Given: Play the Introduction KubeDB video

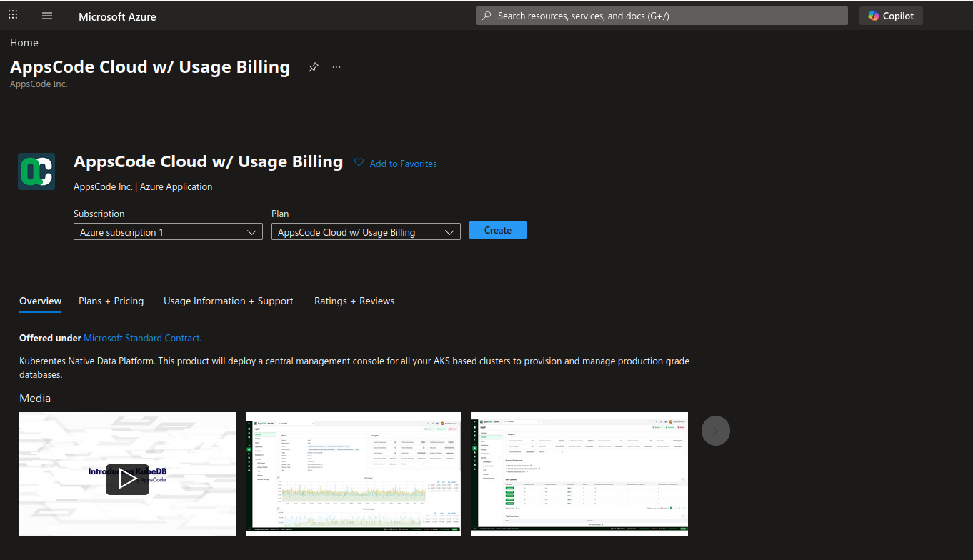Looking at the screenshot, I should click(127, 479).
